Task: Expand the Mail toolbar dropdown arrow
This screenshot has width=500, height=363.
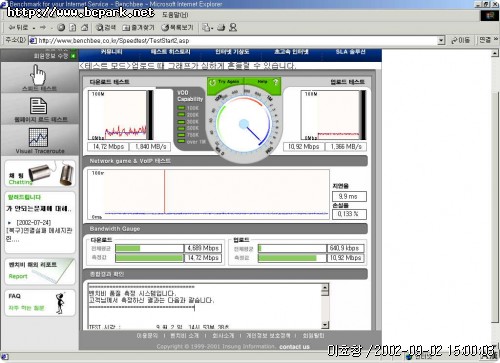Action: click(212, 28)
